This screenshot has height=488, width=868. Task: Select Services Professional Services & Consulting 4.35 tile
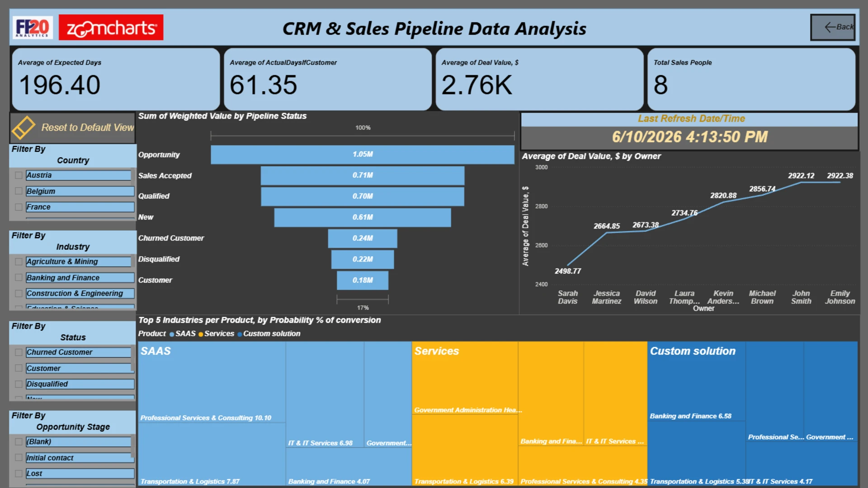click(583, 466)
